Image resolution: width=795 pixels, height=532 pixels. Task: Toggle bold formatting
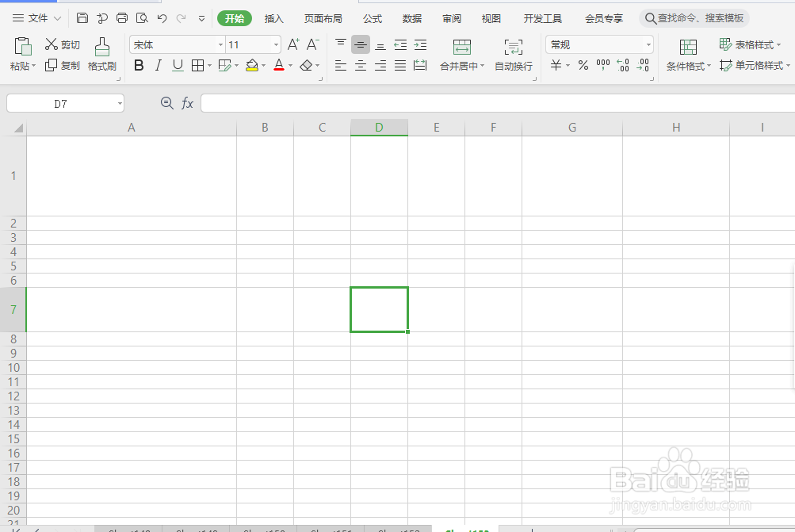139,66
